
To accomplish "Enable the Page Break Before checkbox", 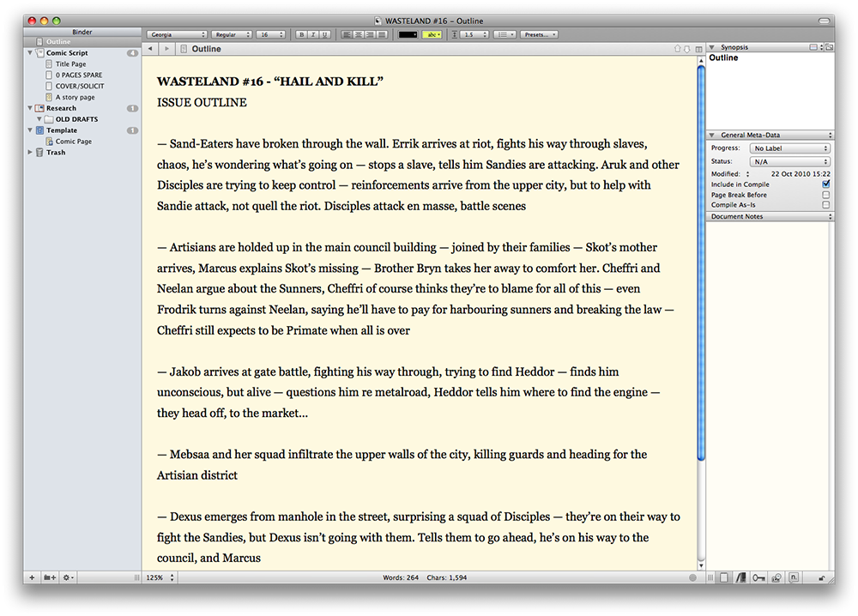I will [x=825, y=195].
